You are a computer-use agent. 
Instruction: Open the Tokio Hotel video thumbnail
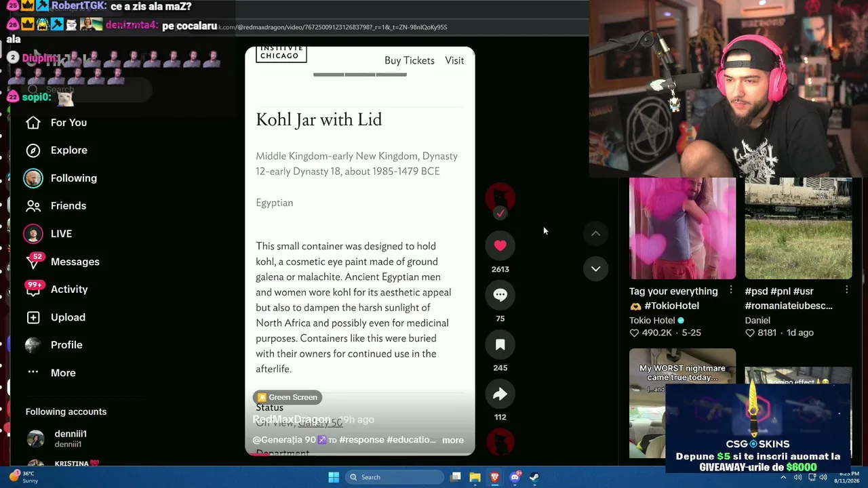pyautogui.click(x=682, y=228)
